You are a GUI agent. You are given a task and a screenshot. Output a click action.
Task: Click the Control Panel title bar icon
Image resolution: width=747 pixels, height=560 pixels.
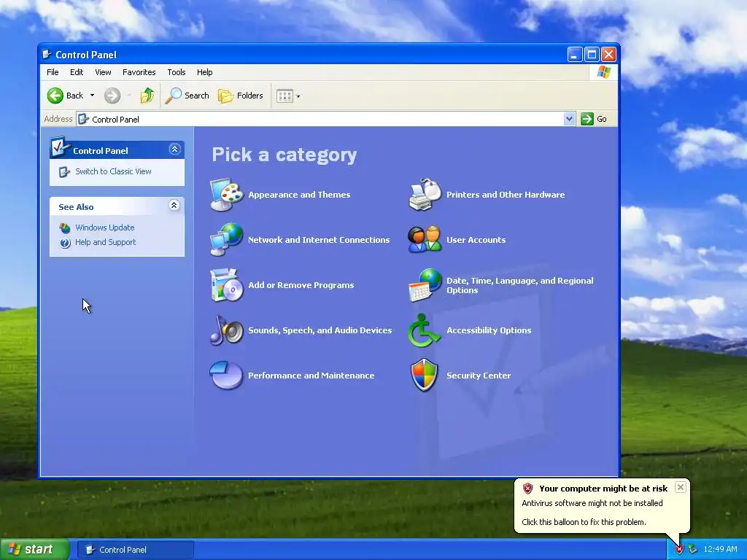pyautogui.click(x=47, y=54)
